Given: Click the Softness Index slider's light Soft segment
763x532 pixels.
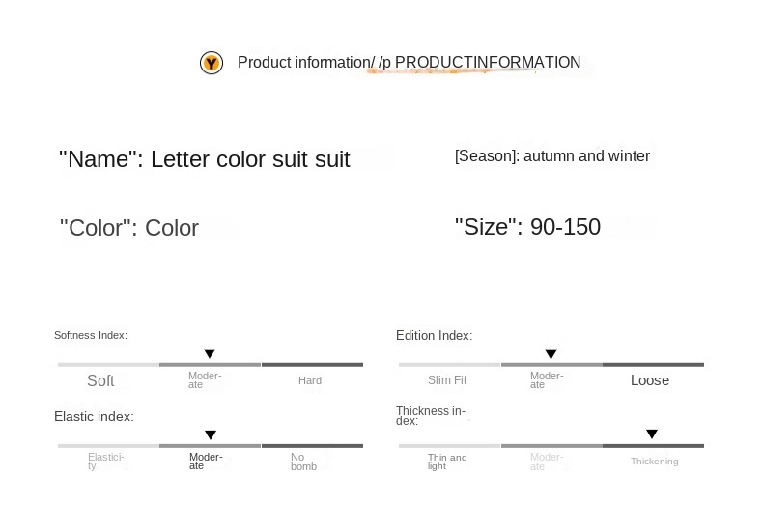Looking at the screenshot, I should pyautogui.click(x=108, y=365).
